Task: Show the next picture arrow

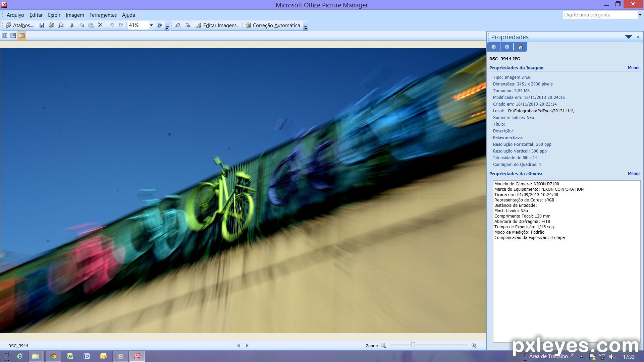Action: [x=247, y=346]
